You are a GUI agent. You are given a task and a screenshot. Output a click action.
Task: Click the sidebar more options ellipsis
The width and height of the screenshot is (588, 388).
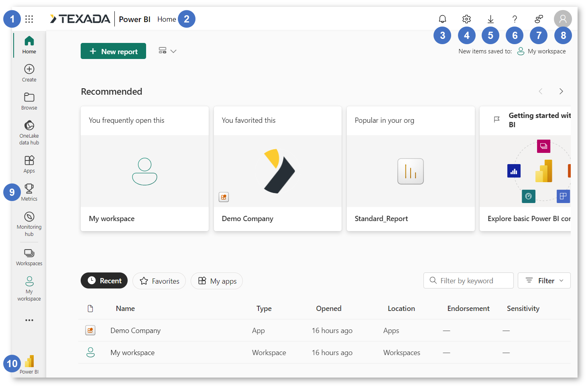tap(29, 320)
